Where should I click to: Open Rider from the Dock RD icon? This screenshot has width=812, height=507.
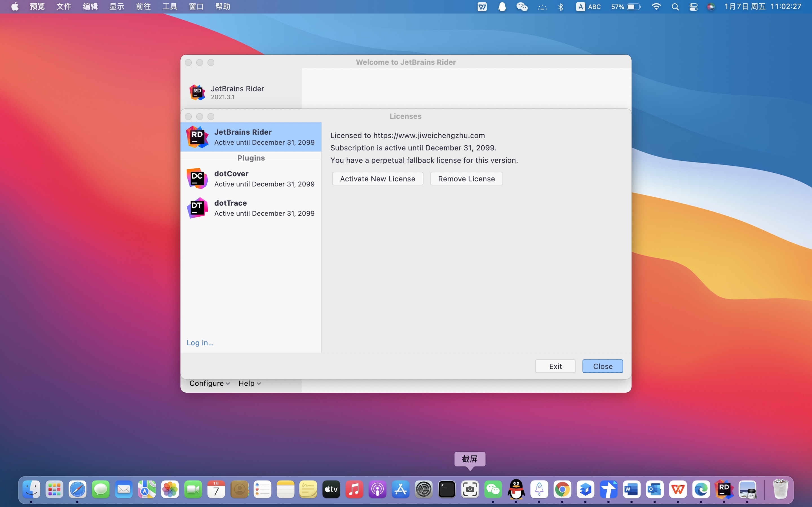point(724,489)
